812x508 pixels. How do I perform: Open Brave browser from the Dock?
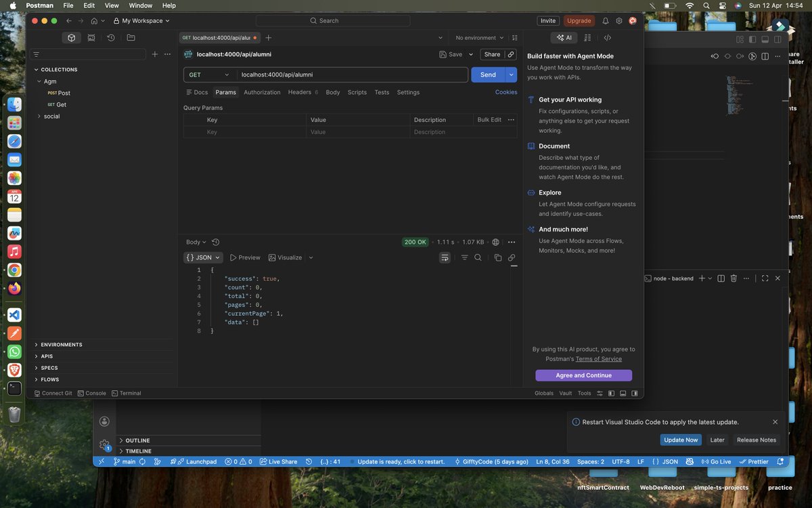click(14, 370)
